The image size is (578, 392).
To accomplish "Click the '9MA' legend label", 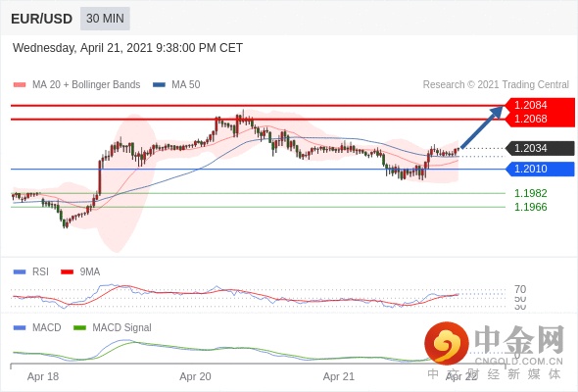I will tap(90, 272).
